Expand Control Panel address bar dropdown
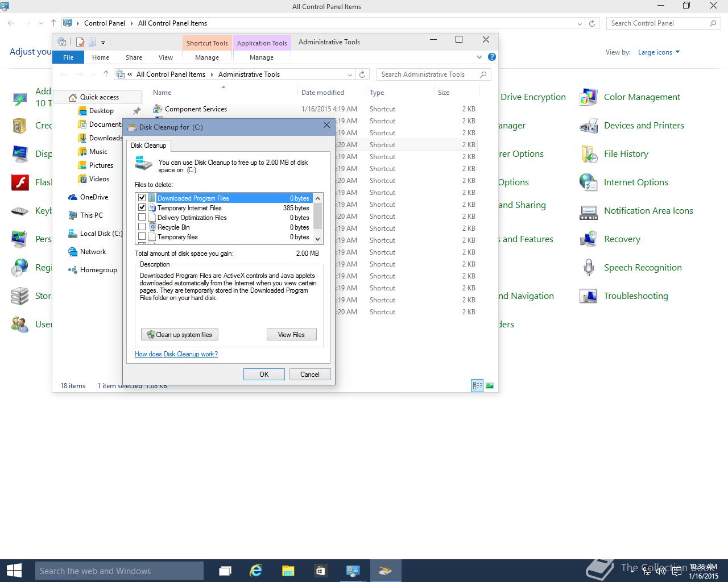 [x=580, y=23]
